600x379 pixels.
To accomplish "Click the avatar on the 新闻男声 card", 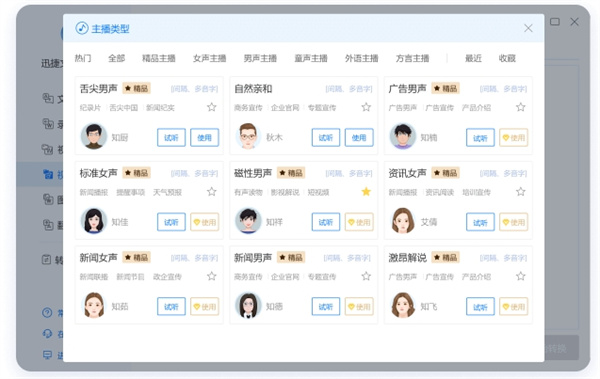I will 248,305.
